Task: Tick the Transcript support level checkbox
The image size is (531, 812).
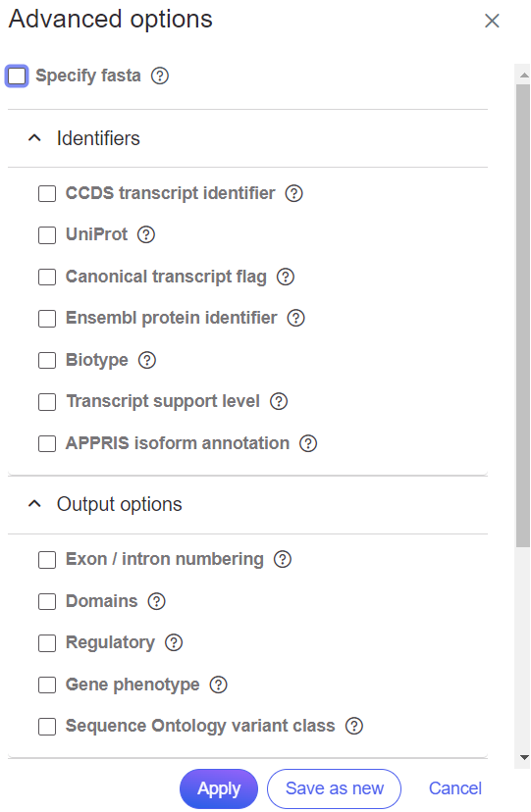Action: coord(47,402)
